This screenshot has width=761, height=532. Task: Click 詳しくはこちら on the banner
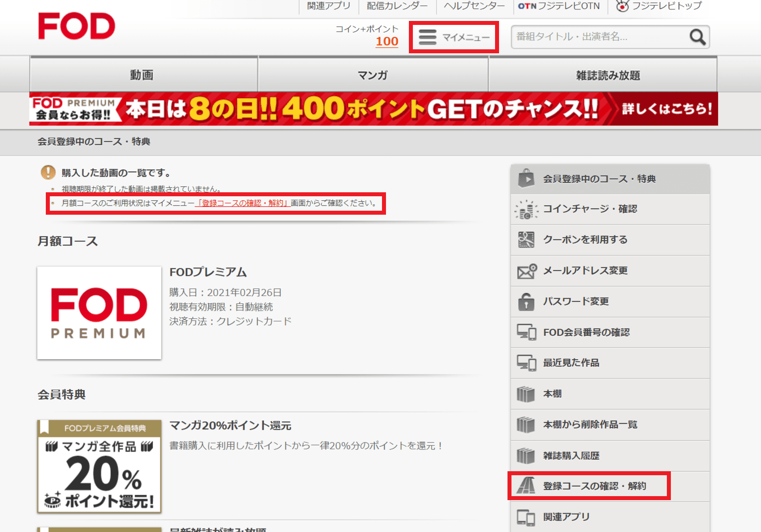point(667,109)
